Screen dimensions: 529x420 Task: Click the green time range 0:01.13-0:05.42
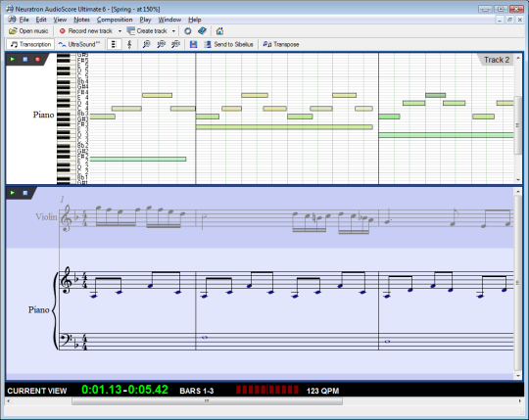[x=124, y=390]
